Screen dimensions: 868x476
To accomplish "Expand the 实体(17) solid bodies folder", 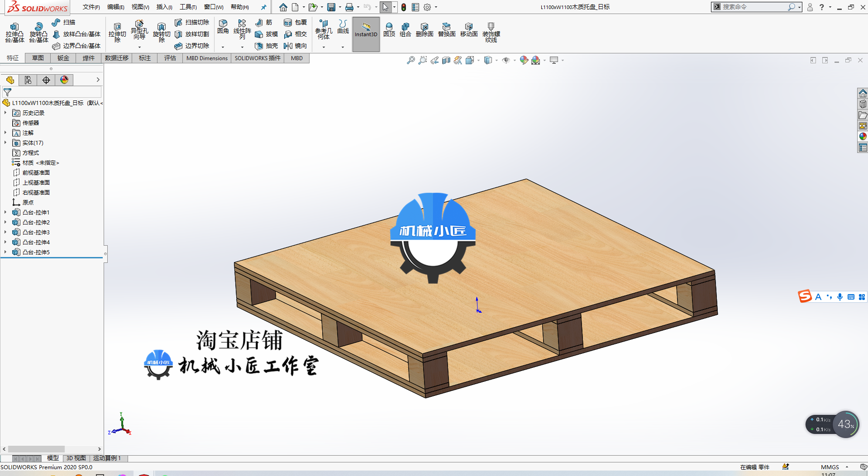I will pyautogui.click(x=5, y=143).
